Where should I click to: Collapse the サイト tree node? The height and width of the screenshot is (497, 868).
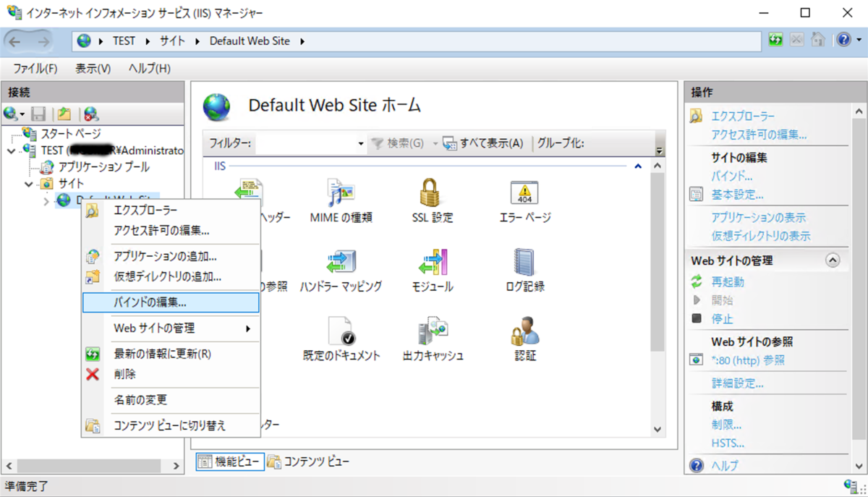[x=29, y=183]
